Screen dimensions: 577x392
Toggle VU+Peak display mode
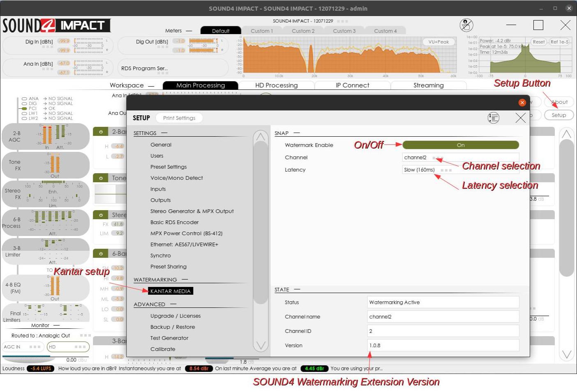(x=439, y=42)
